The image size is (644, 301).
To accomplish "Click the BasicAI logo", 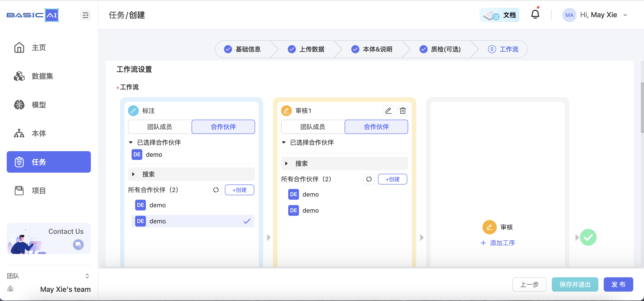I will (x=33, y=15).
